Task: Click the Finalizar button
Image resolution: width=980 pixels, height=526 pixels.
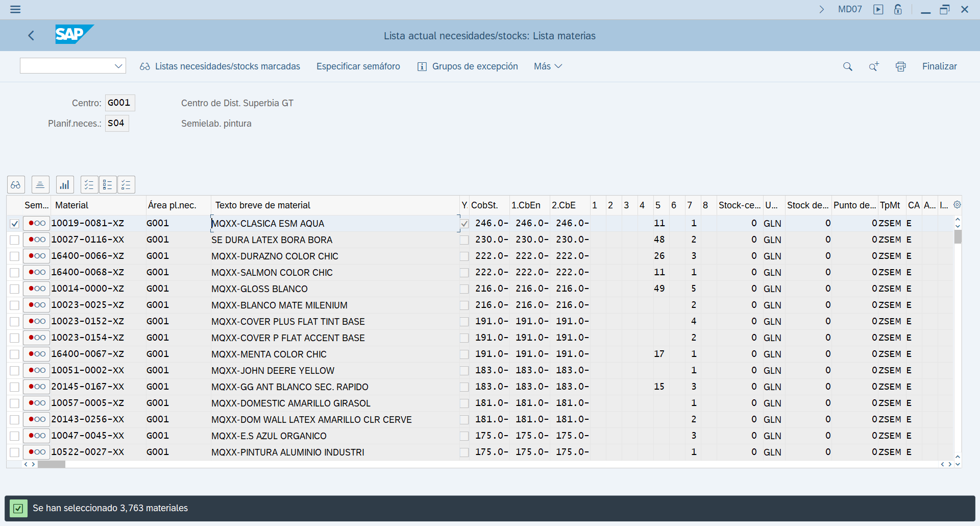Action: (x=939, y=66)
